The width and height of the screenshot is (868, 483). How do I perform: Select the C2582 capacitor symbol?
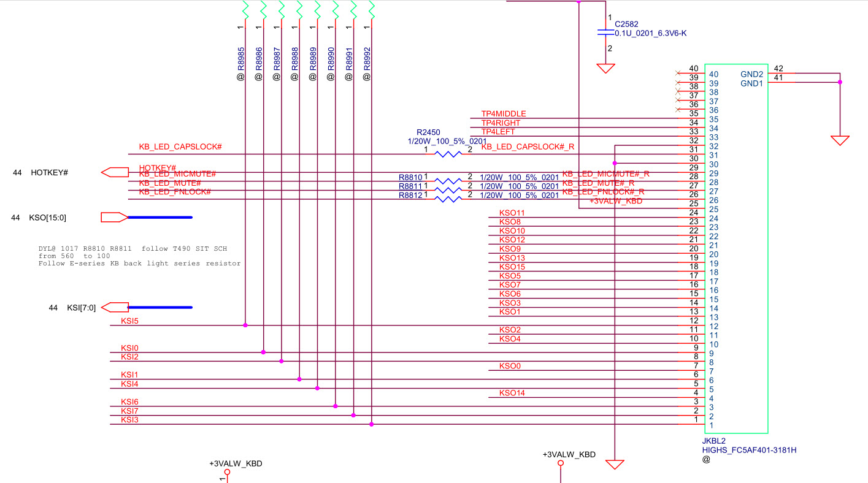[x=606, y=32]
